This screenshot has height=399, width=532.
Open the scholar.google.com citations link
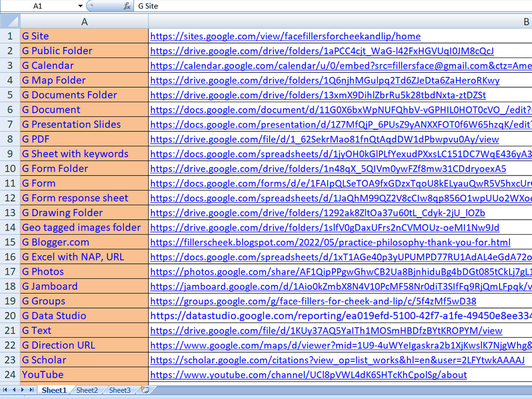tap(337, 360)
